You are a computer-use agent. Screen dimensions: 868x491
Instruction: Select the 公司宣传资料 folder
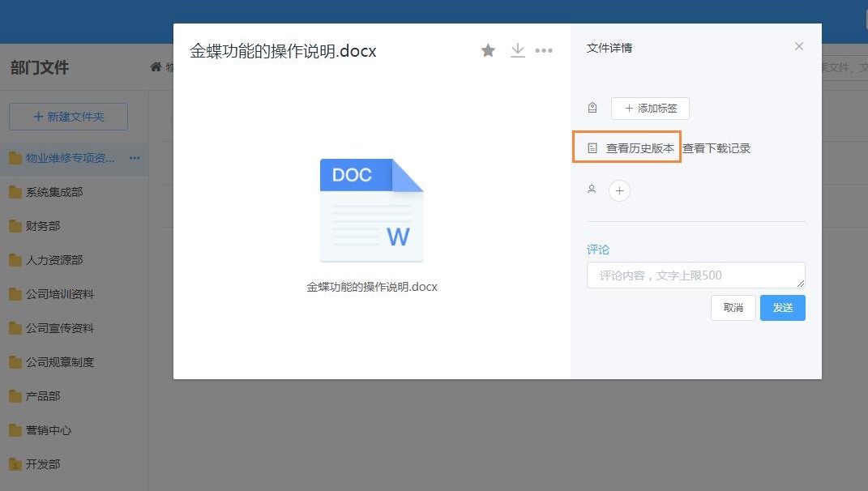point(60,328)
